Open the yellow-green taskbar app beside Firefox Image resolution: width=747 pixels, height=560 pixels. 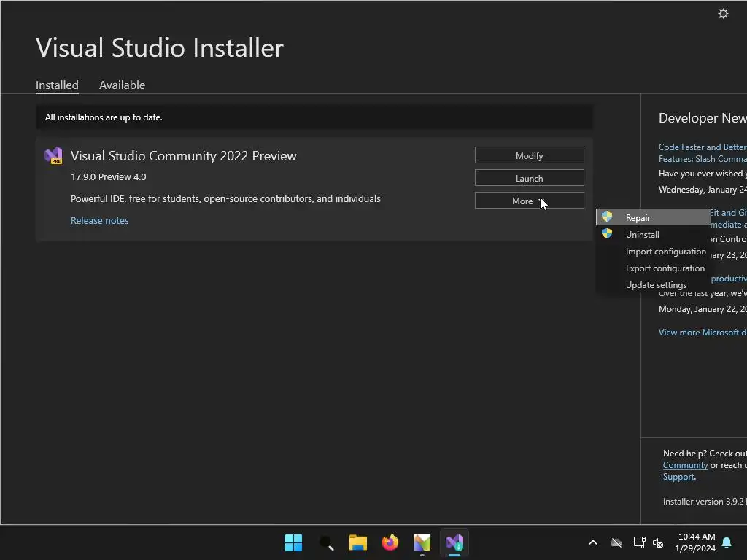pos(422,542)
